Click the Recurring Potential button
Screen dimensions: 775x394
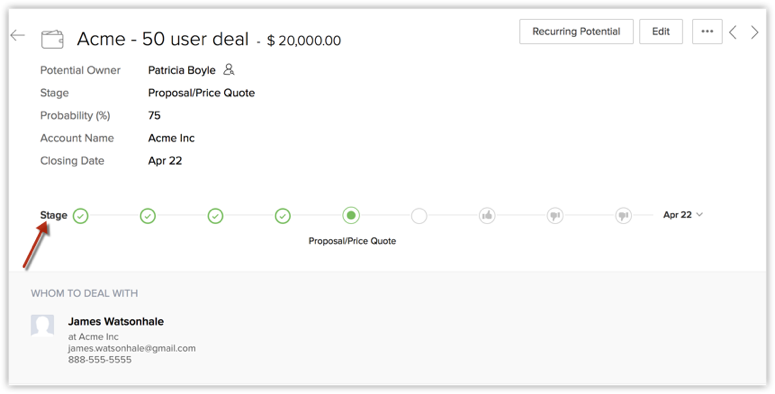(576, 32)
